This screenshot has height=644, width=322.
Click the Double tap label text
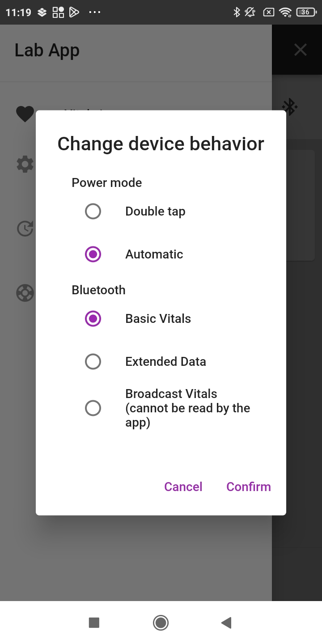155,211
